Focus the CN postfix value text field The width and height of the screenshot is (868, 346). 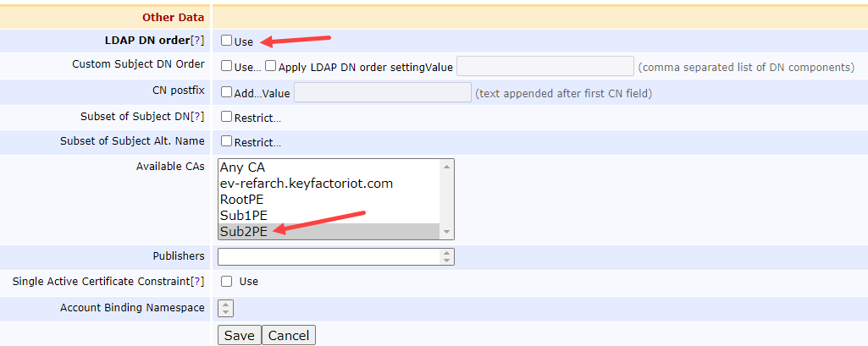(382, 92)
